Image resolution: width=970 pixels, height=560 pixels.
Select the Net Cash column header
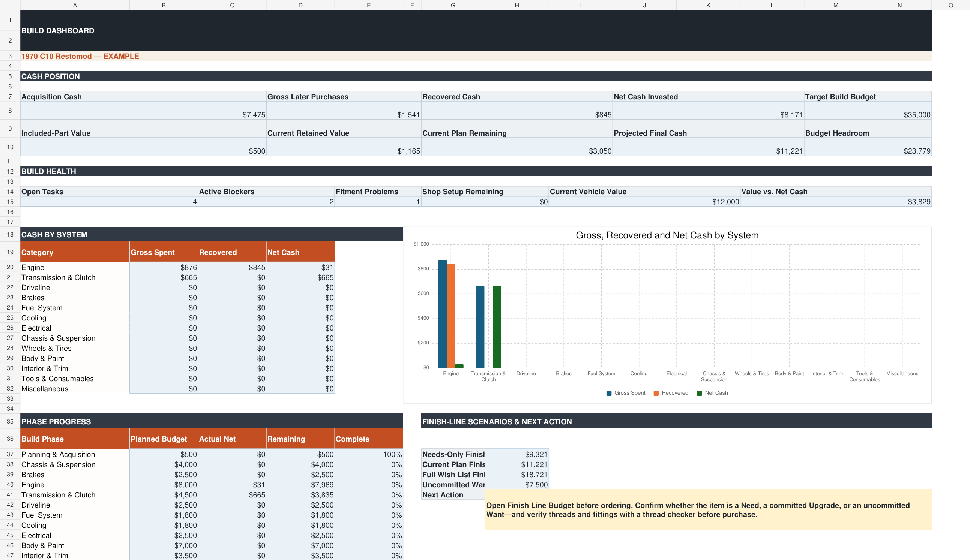(300, 252)
